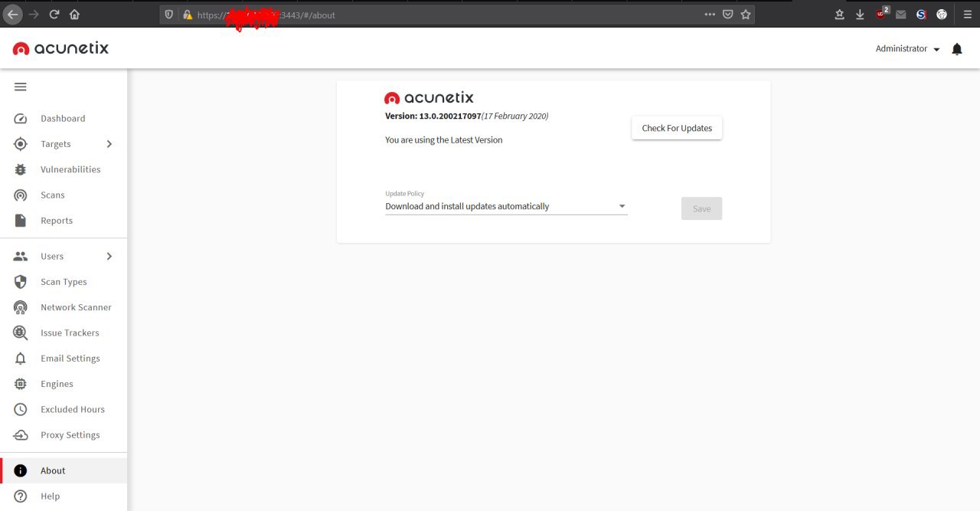Open the Administrator account dropdown
Image resolution: width=980 pixels, height=511 pixels.
[x=908, y=49]
